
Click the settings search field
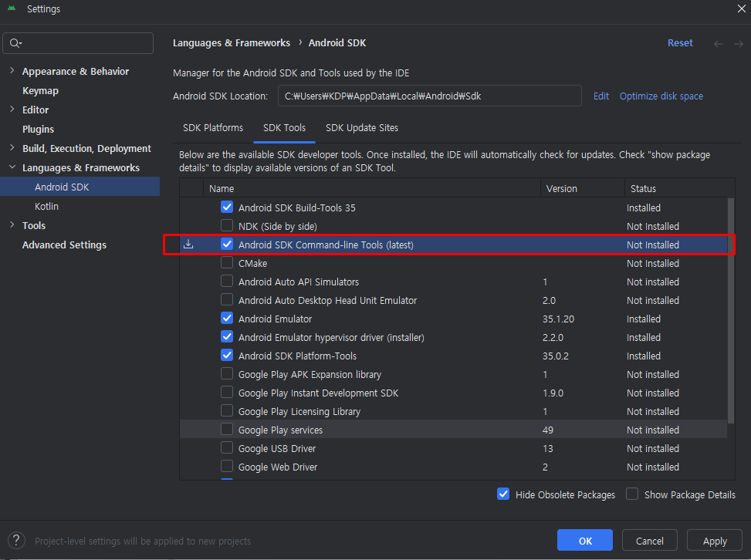[78, 43]
